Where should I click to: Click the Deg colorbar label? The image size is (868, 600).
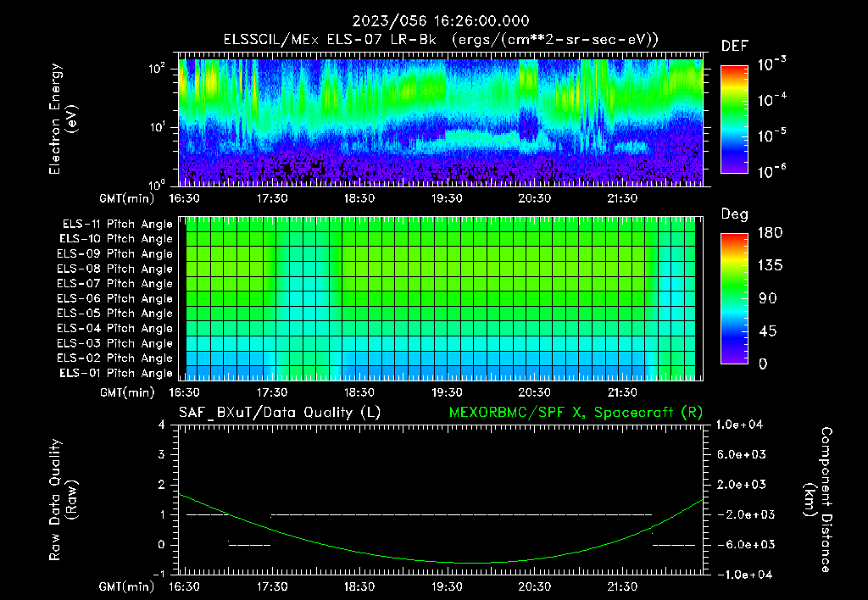click(735, 214)
